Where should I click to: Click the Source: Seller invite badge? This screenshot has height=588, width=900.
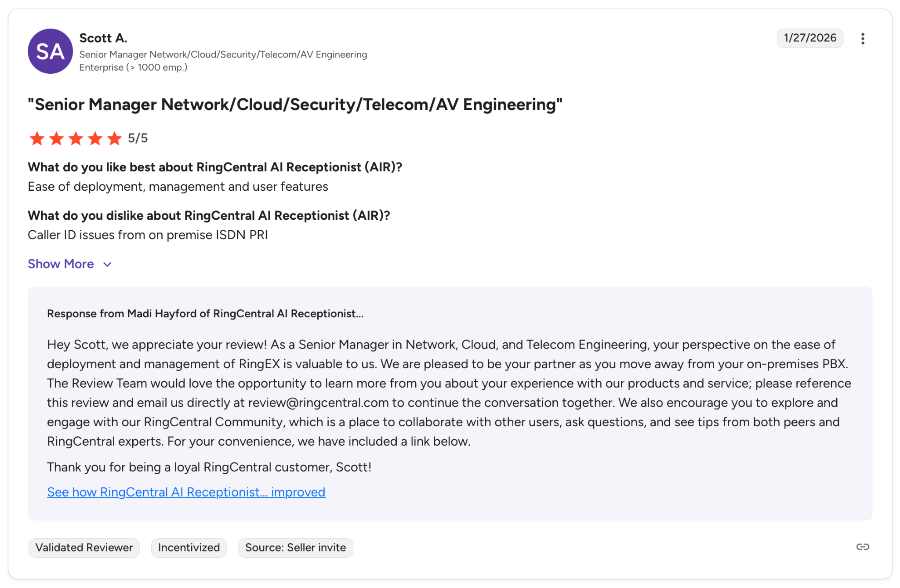(295, 548)
